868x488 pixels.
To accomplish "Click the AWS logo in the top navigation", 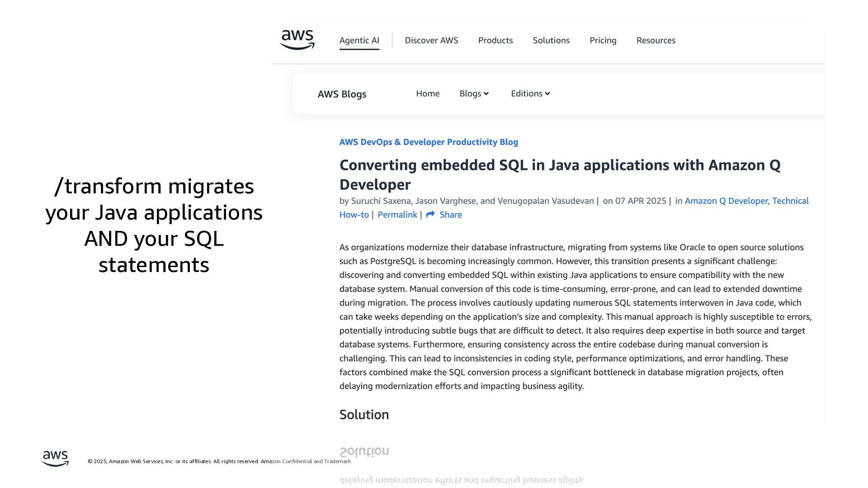I will [x=297, y=40].
